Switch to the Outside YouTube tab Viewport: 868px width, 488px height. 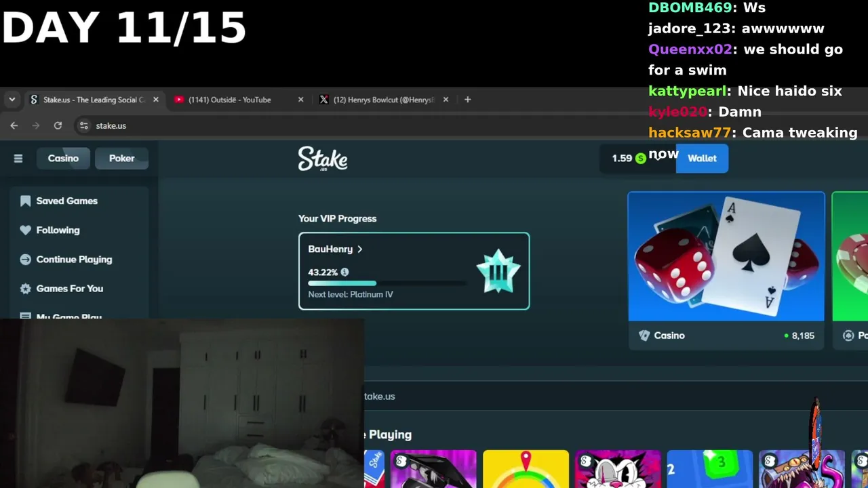[x=230, y=100]
